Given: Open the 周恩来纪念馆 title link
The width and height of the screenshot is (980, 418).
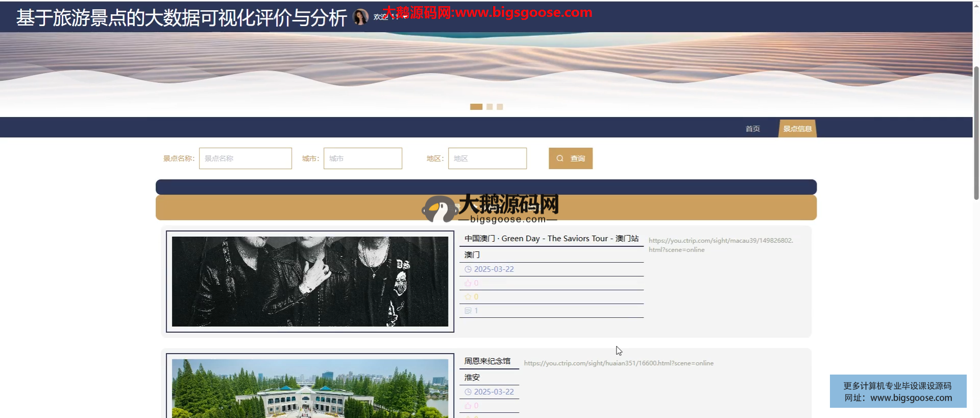Looking at the screenshot, I should point(487,361).
